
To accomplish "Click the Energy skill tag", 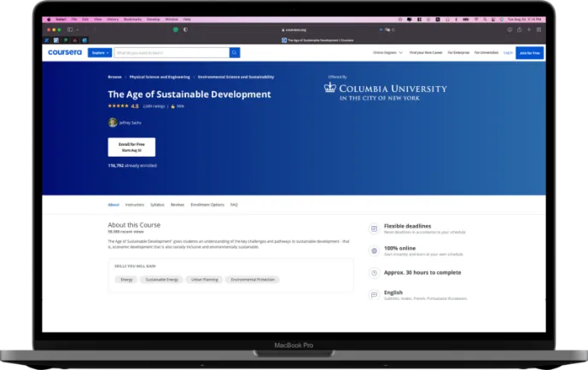I will coord(126,280).
